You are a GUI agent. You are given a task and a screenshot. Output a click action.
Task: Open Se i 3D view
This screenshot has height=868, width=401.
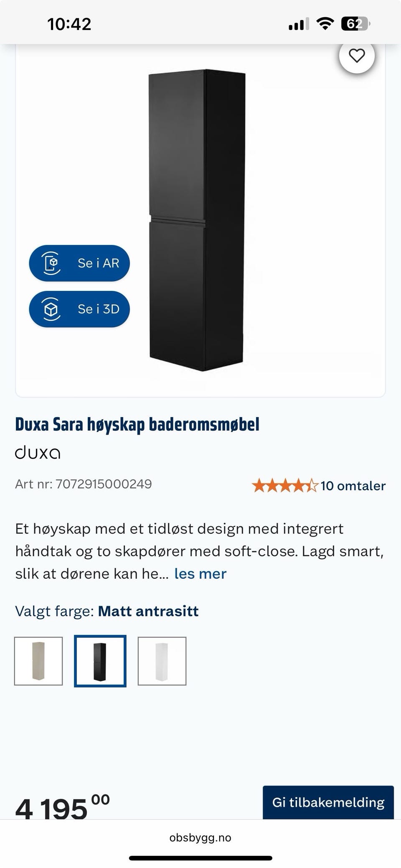click(x=79, y=309)
